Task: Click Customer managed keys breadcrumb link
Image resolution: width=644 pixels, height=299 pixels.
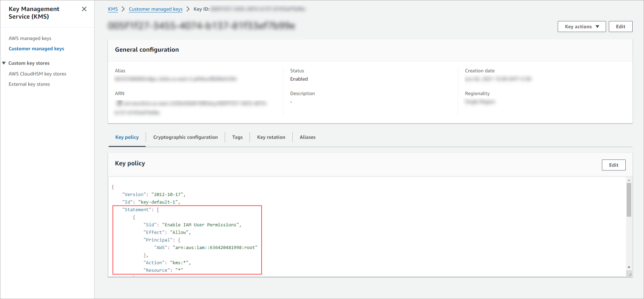Action: click(156, 9)
